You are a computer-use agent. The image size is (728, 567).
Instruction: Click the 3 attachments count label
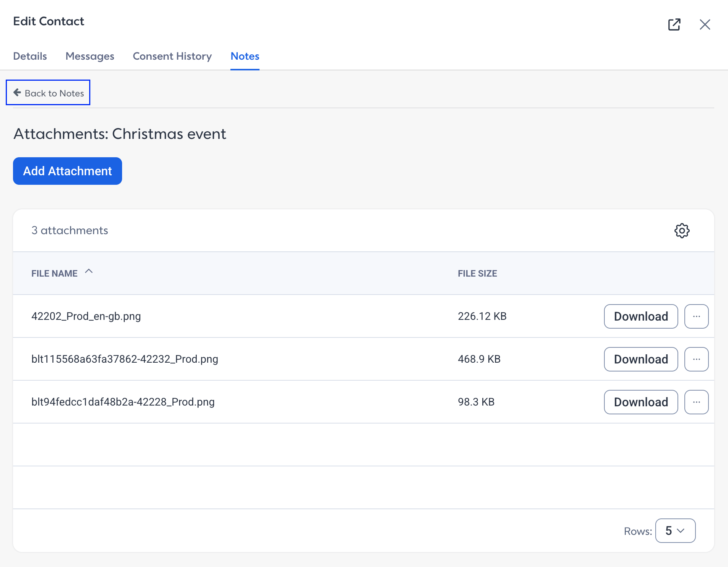click(x=70, y=230)
